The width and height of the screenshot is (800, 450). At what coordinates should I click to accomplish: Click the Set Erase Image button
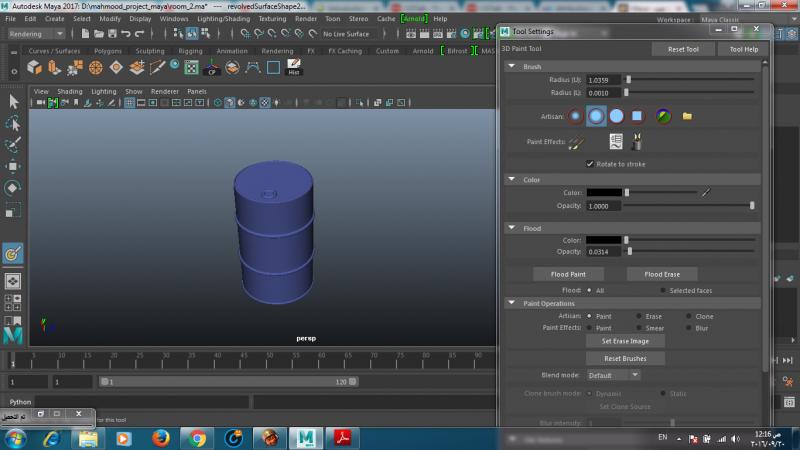625,341
